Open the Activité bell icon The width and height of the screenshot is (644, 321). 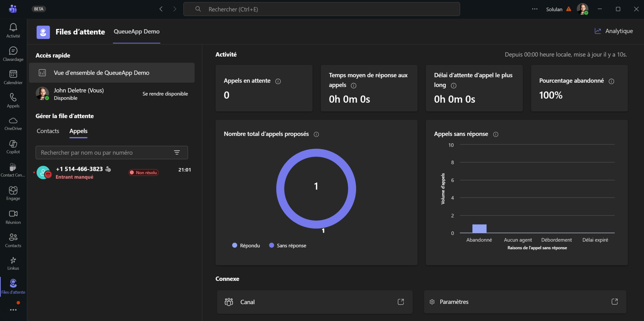click(13, 27)
